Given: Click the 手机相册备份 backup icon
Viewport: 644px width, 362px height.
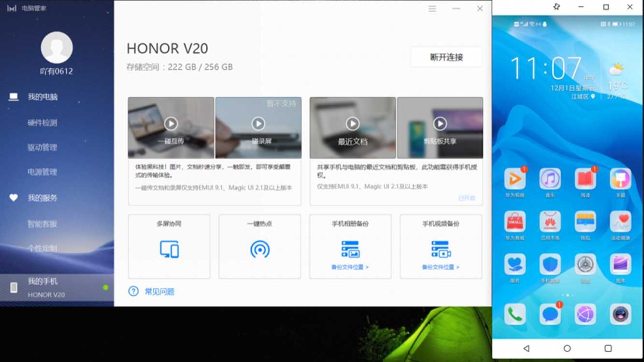Looking at the screenshot, I should pos(350,249).
